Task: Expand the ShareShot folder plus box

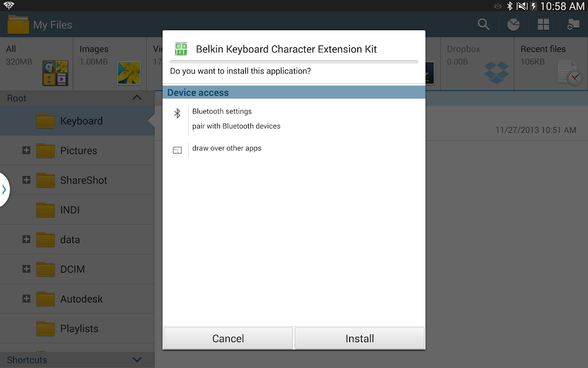Action: [x=26, y=180]
